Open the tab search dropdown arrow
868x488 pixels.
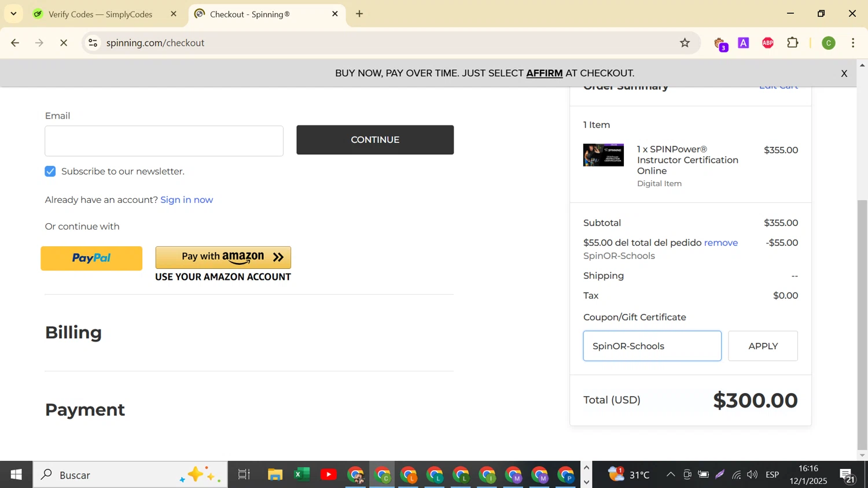click(13, 13)
